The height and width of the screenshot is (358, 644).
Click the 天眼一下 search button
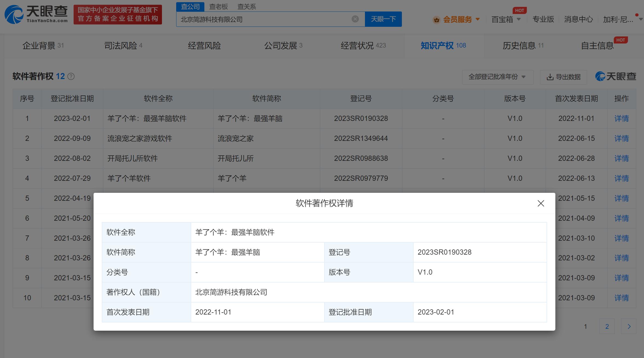pyautogui.click(x=383, y=19)
